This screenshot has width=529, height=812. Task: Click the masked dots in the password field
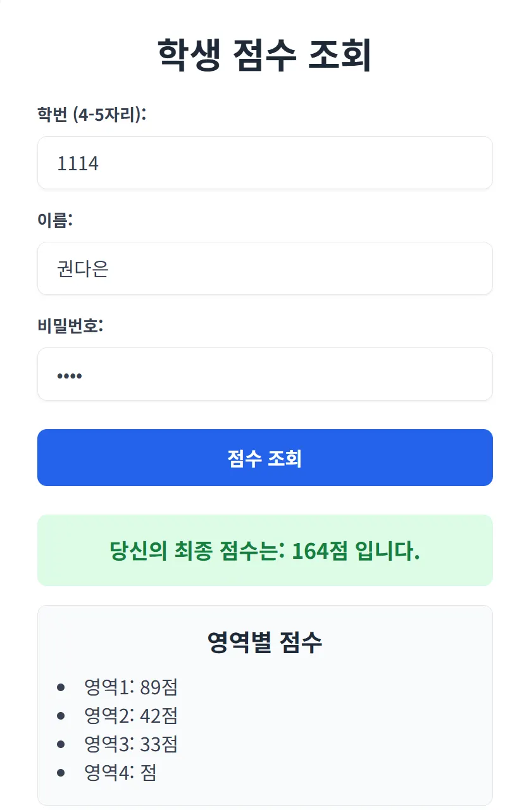pyautogui.click(x=70, y=376)
